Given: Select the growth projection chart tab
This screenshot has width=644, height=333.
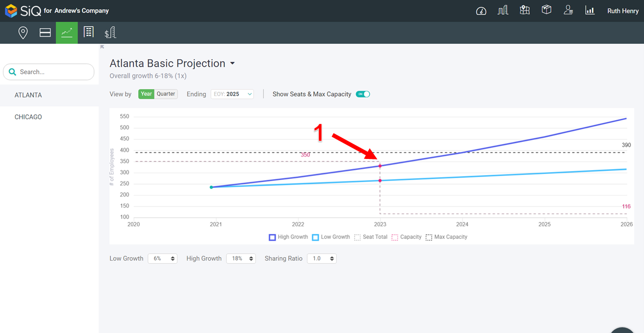Looking at the screenshot, I should (x=67, y=33).
